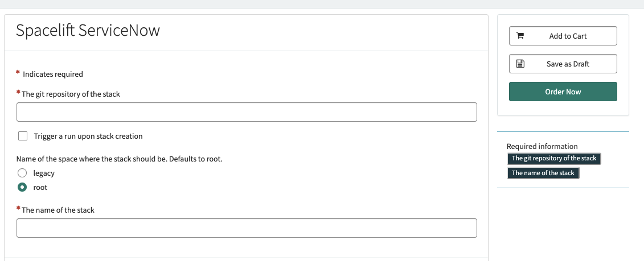Click the Spacelift ServiceNow heading
Image resolution: width=644 pixels, height=261 pixels.
pyautogui.click(x=88, y=30)
